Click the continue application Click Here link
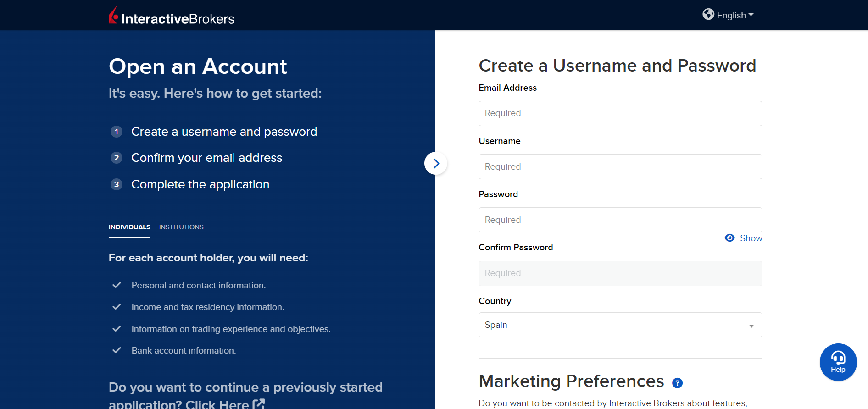 [217, 404]
